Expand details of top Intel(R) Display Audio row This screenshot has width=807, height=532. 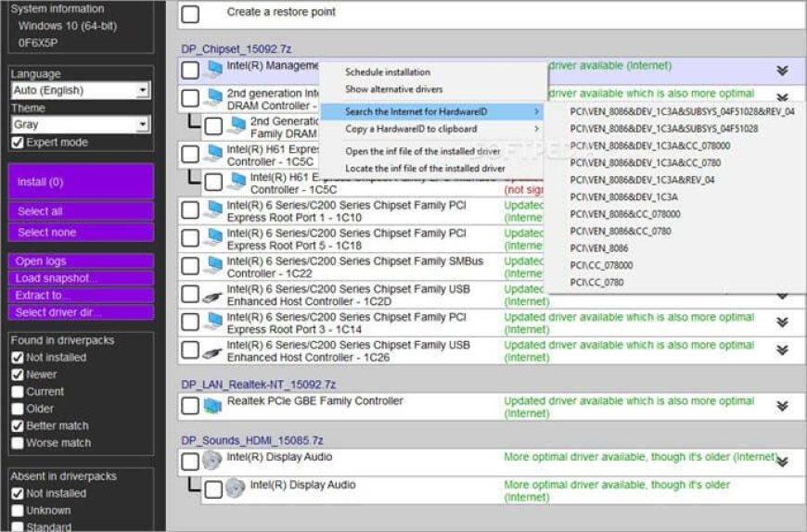782,462
